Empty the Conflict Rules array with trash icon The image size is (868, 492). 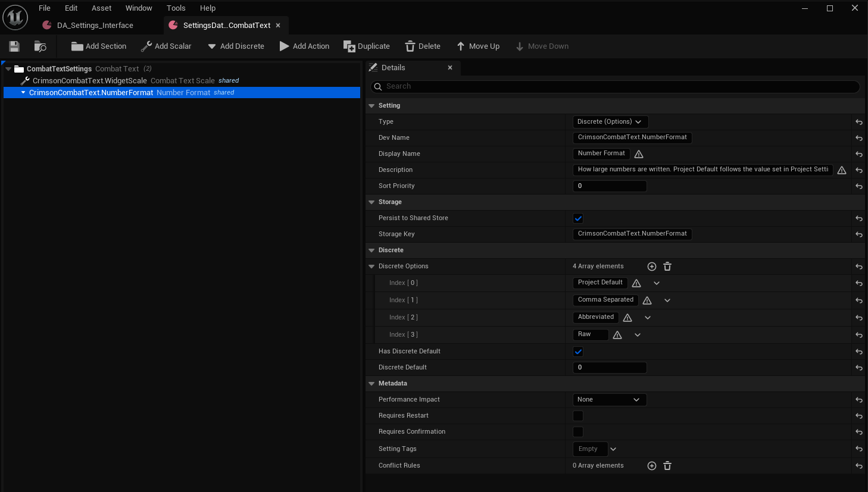667,466
